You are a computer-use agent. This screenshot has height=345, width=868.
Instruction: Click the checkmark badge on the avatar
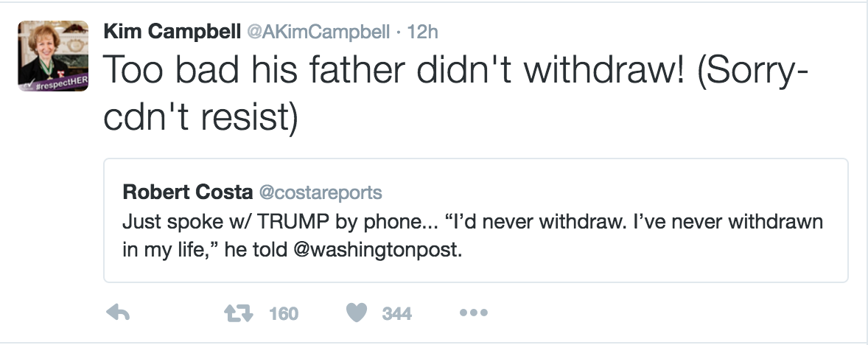pyautogui.click(x=26, y=83)
